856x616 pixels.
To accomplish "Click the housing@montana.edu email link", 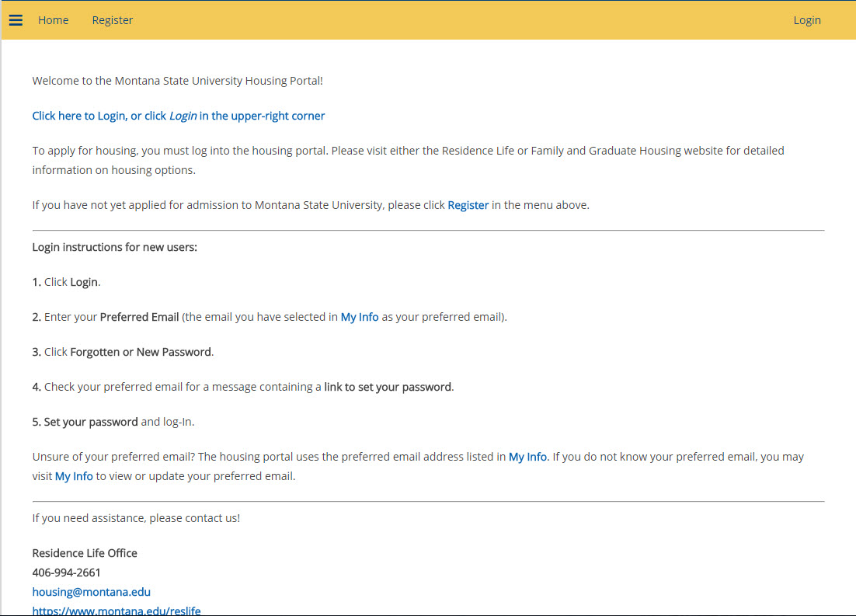I will (91, 592).
